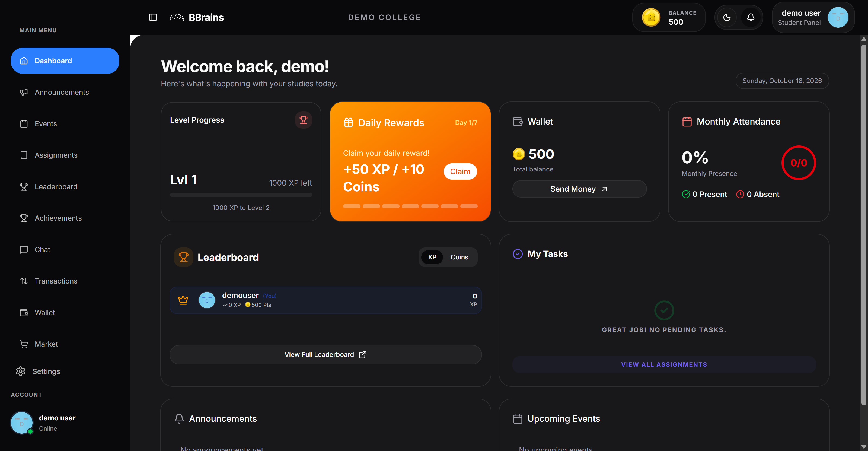Navigate to Assignments page

point(65,155)
